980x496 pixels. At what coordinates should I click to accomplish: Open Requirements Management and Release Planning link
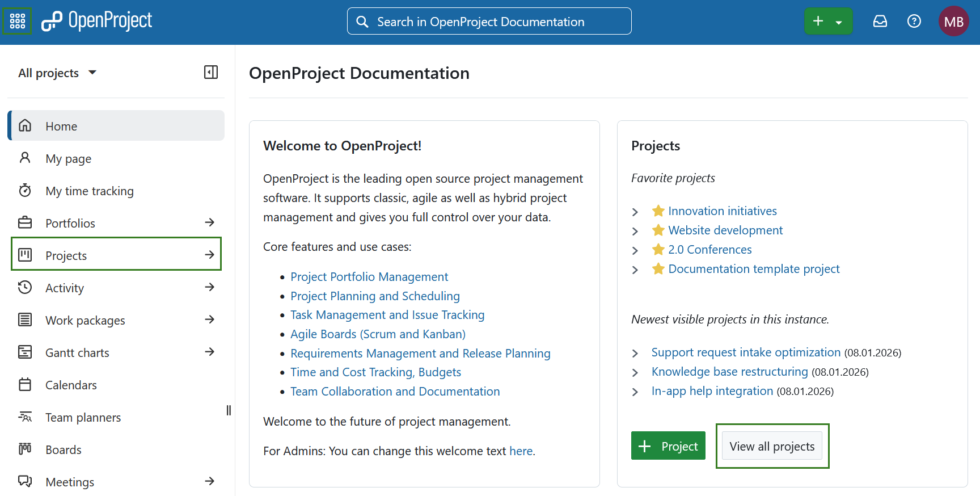(420, 353)
